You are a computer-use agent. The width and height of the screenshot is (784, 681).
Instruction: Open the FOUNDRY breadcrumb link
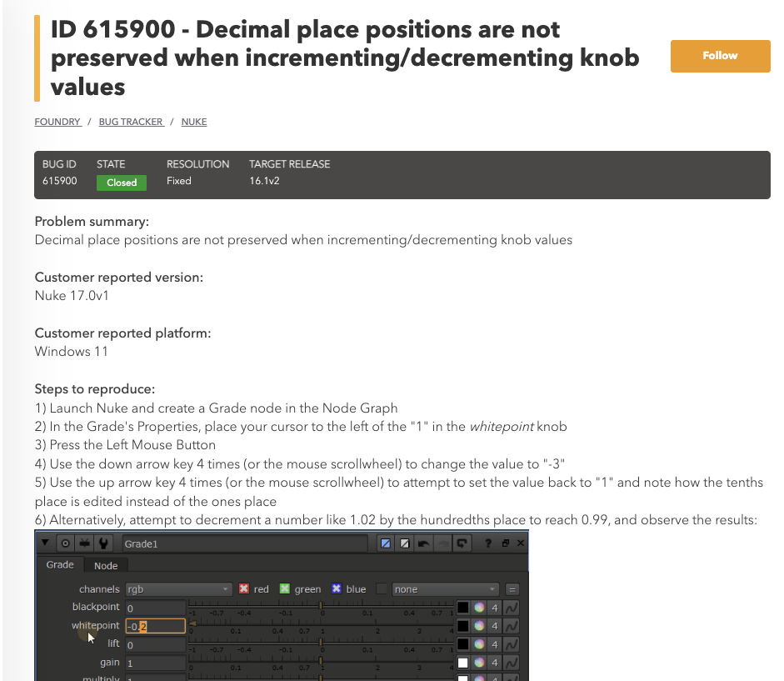[x=57, y=122]
